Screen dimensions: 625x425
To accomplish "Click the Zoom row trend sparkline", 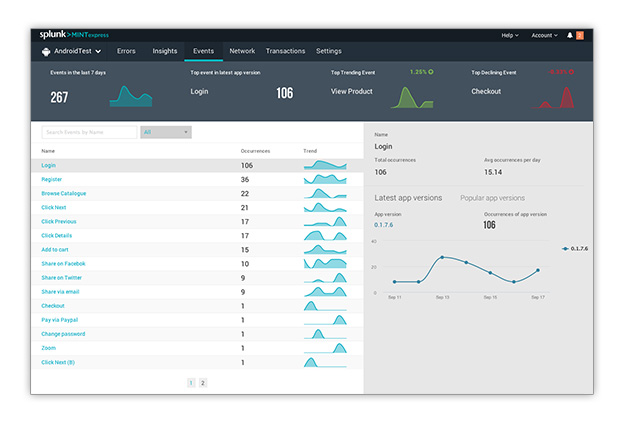I will coord(325,348).
